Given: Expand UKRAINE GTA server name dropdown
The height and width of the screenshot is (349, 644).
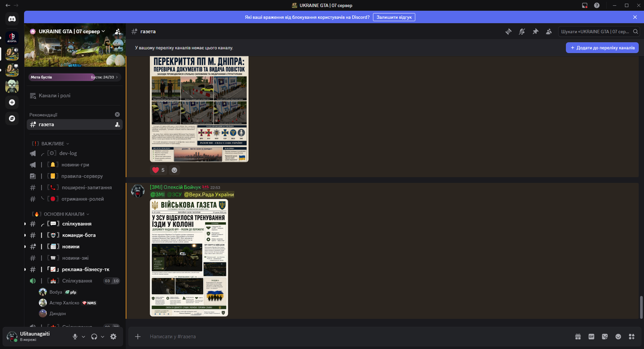Looking at the screenshot, I should coord(72,31).
